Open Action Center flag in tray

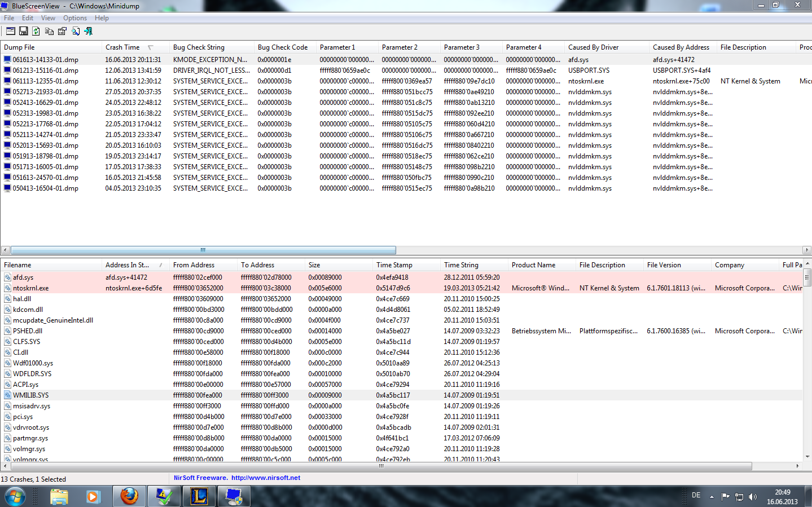[726, 497]
